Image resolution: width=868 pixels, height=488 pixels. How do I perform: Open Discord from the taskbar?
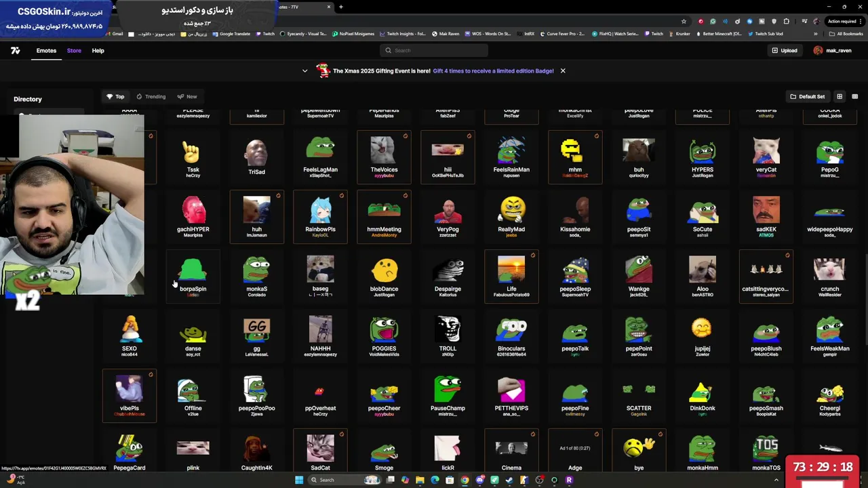479,480
